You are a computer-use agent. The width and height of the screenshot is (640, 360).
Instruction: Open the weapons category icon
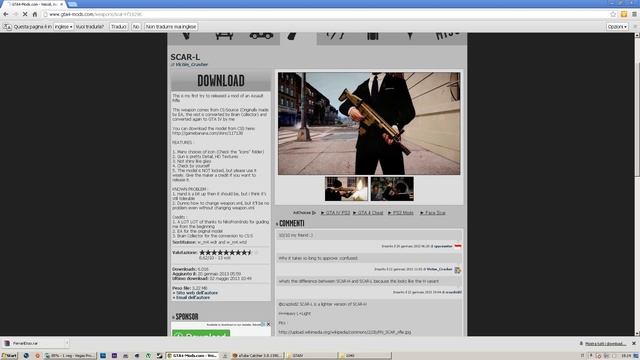291,36
